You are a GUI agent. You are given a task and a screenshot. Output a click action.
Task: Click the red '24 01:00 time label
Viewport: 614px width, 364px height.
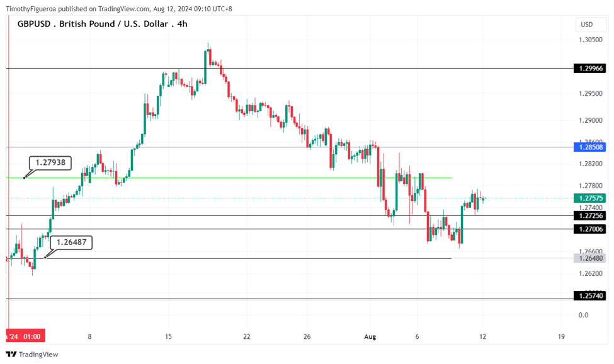click(x=25, y=336)
